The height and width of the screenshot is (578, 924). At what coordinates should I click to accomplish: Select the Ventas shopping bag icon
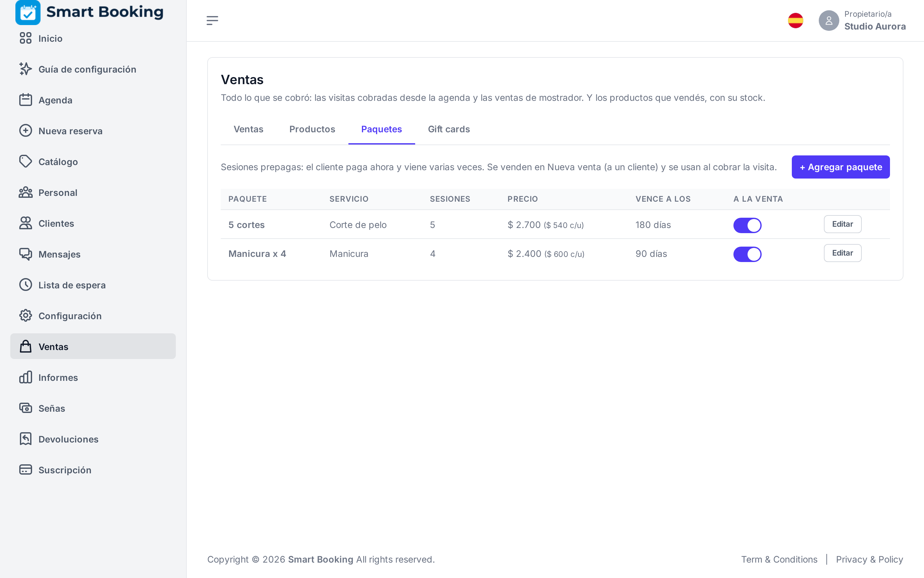click(26, 346)
